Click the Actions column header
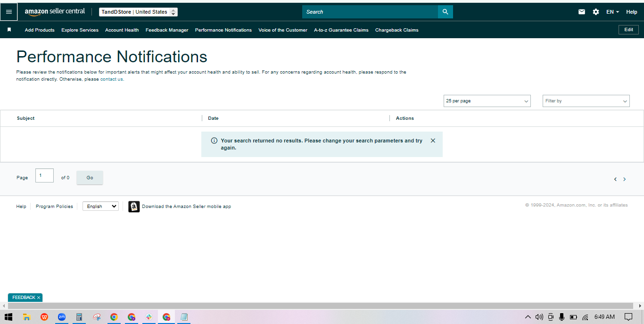This screenshot has height=324, width=644. [x=405, y=118]
